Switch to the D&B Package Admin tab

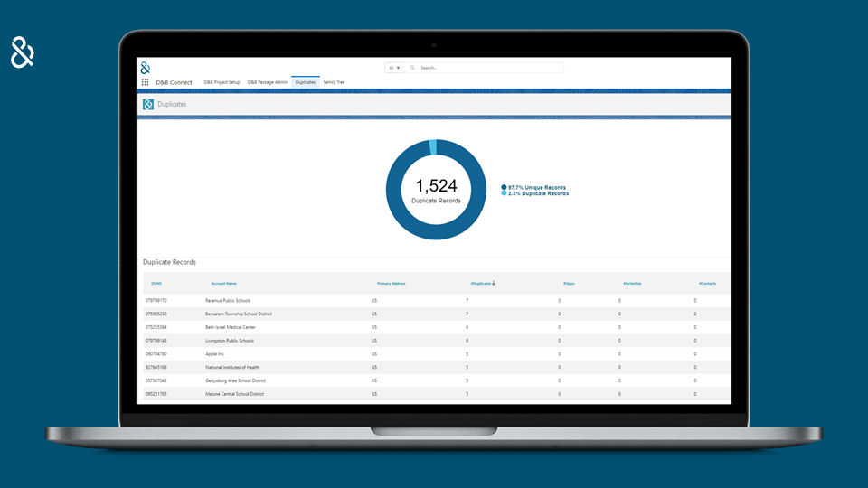[x=268, y=82]
